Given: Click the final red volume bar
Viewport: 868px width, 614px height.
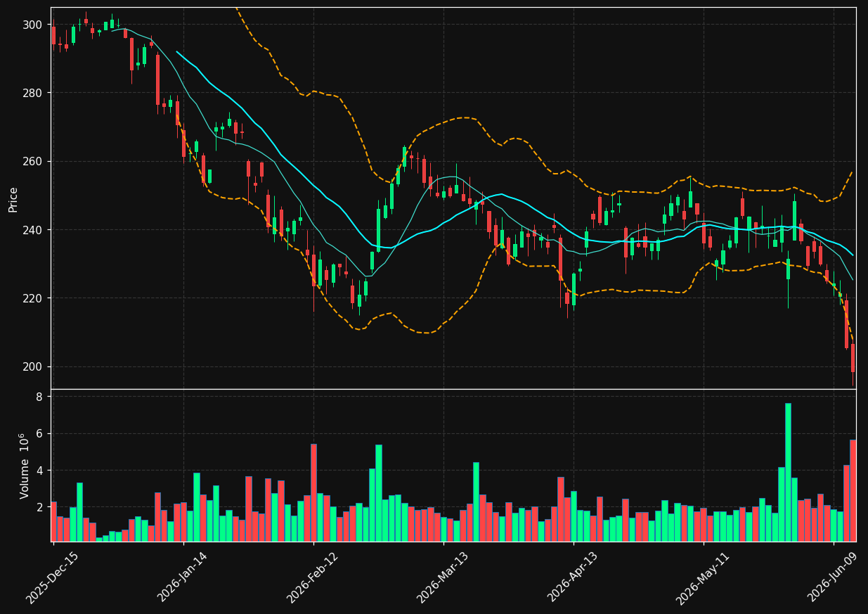Looking at the screenshot, I should [x=853, y=490].
